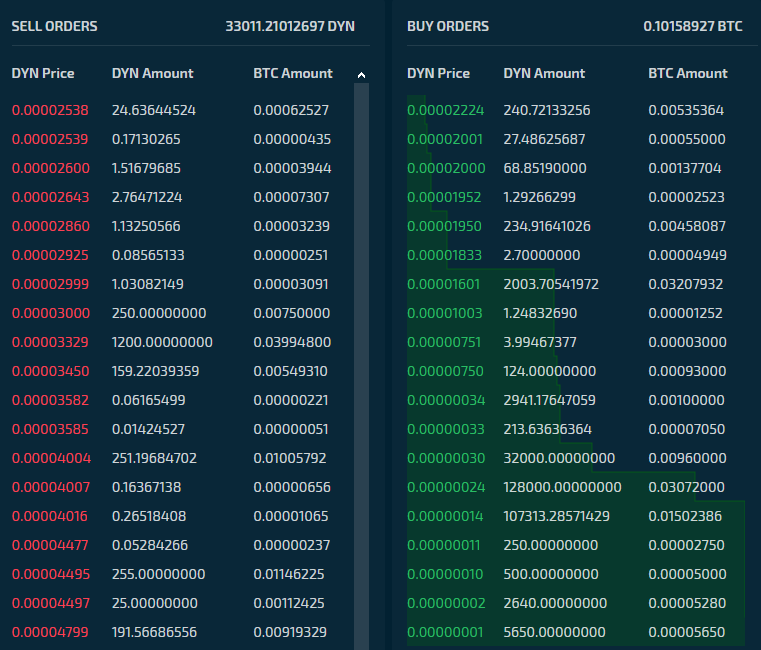Click sell orders DYN Price column header
The width and height of the screenshot is (761, 650).
click(x=43, y=73)
